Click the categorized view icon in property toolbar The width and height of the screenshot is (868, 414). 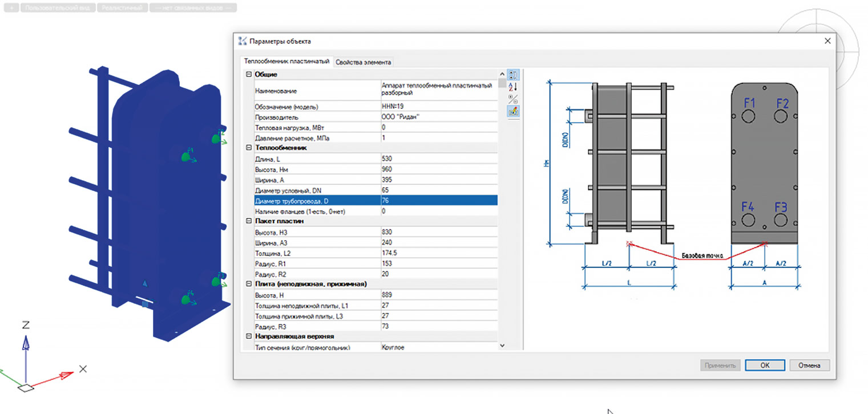512,75
